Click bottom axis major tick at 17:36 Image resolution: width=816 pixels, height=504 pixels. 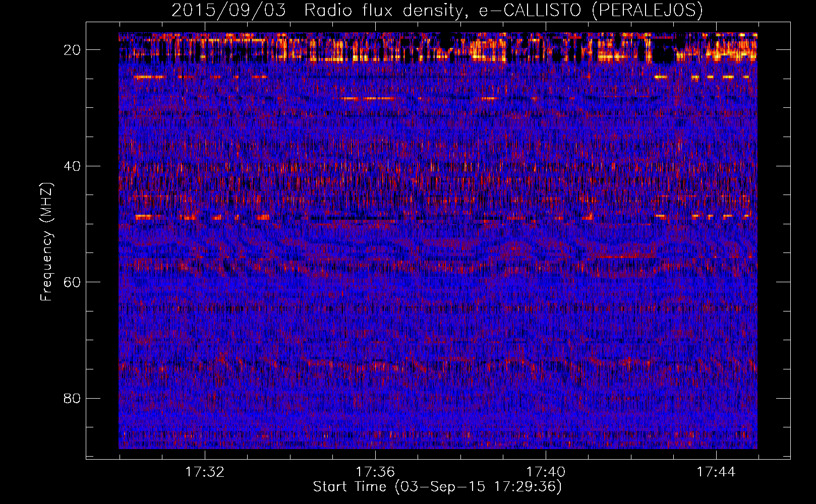375,455
